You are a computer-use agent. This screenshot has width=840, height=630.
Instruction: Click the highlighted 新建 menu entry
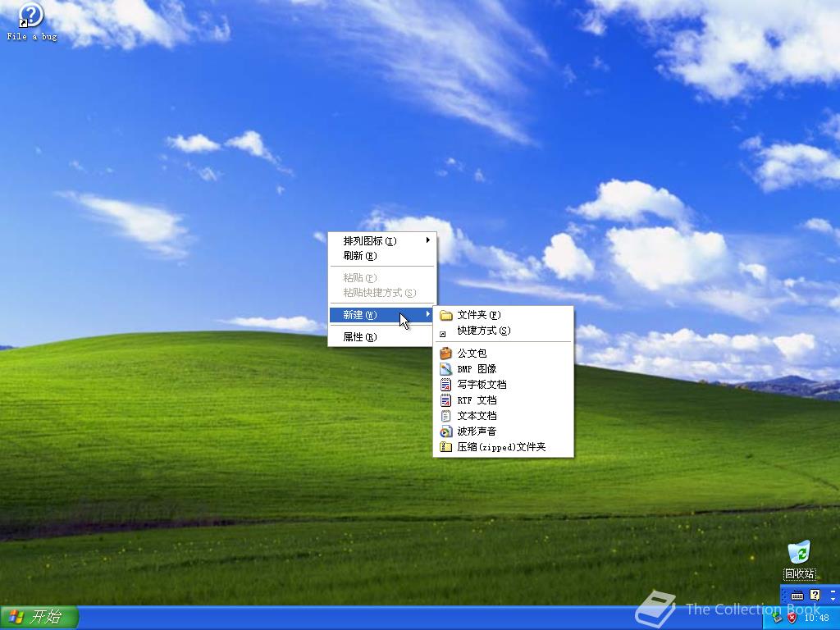pos(382,314)
